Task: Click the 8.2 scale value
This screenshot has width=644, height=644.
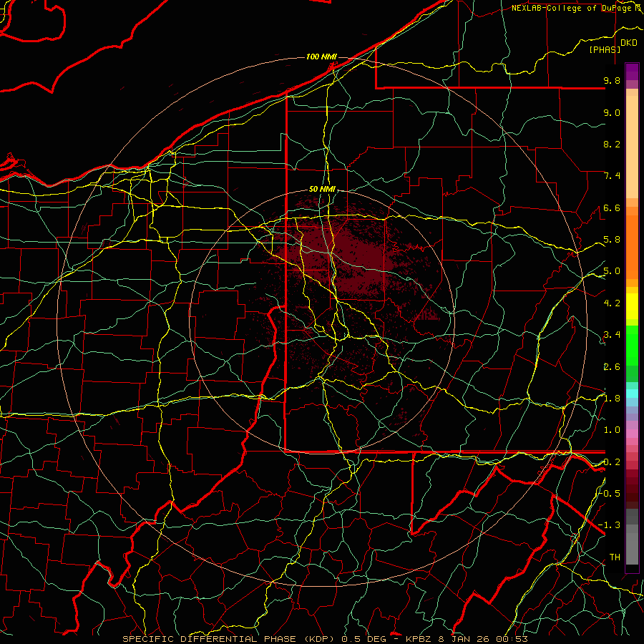Action: [x=612, y=145]
